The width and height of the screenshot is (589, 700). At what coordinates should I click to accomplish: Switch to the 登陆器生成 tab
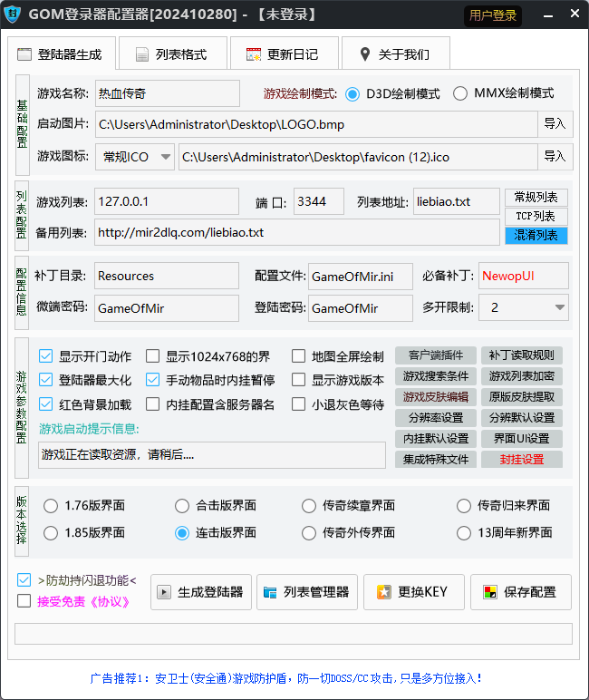[x=62, y=54]
